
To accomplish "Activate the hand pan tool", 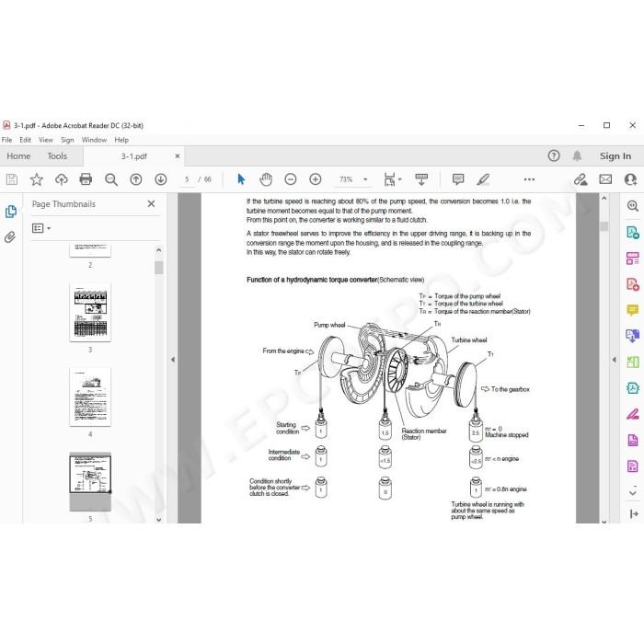I will point(266,179).
